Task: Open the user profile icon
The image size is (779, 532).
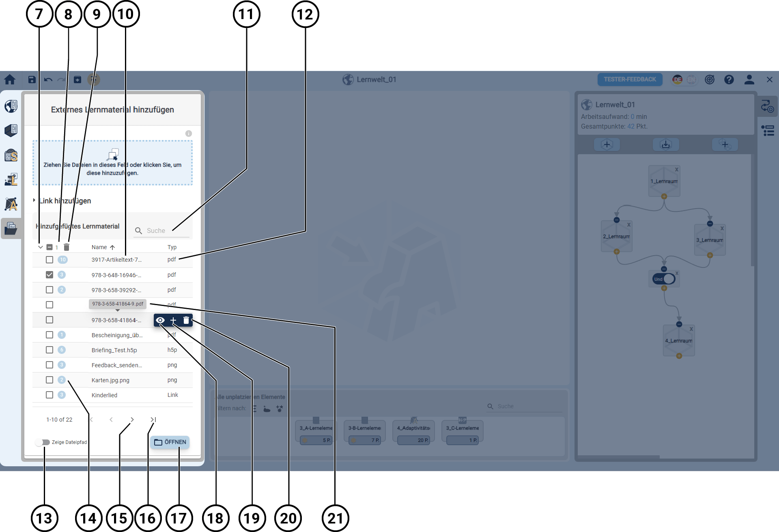Action: [x=749, y=80]
